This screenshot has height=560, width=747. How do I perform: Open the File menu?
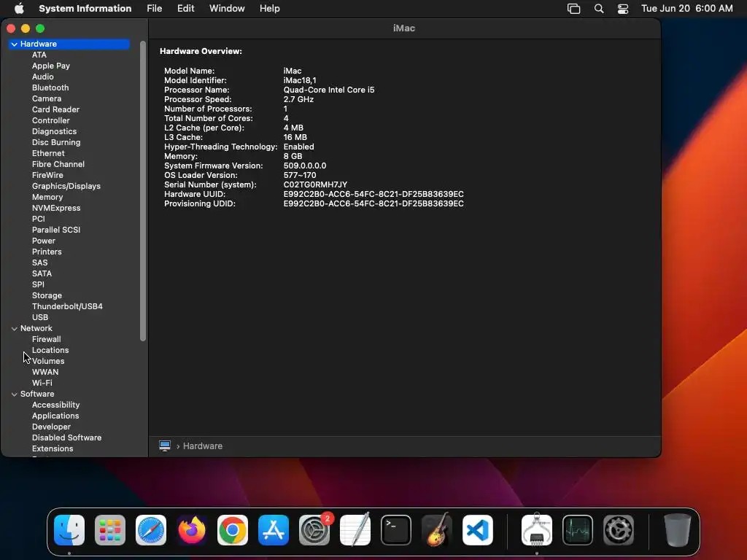(x=155, y=9)
